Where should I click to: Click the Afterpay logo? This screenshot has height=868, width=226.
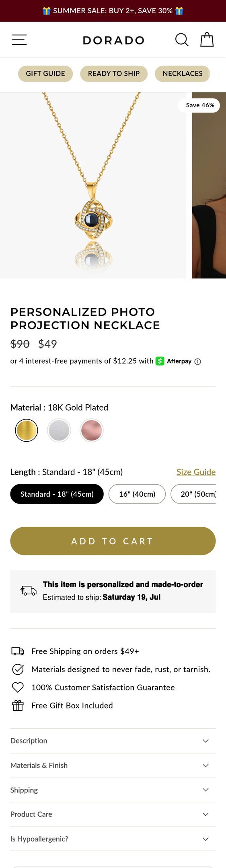coord(174,361)
